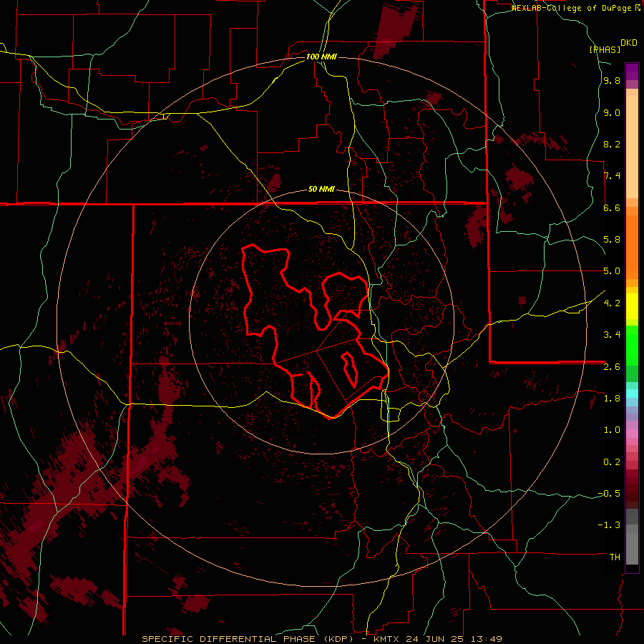This screenshot has height=644, width=644.
Task: Pick the purple top segment of color bar
Action: click(632, 72)
